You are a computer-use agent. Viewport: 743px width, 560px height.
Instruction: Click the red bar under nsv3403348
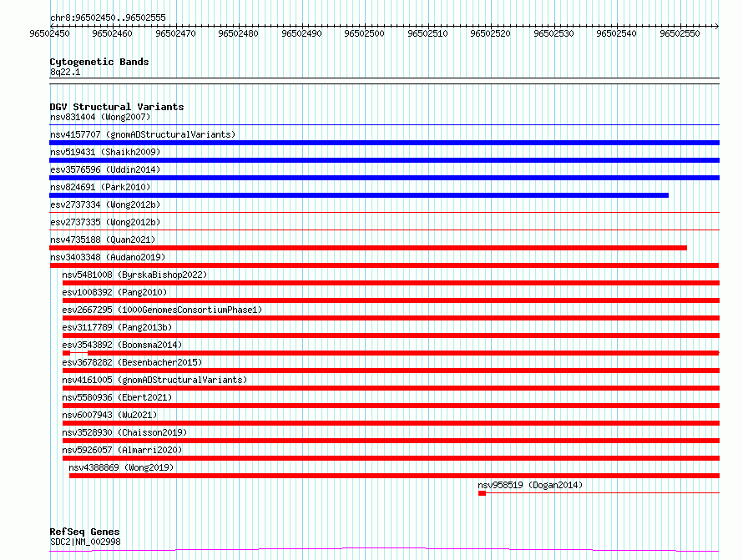[384, 265]
